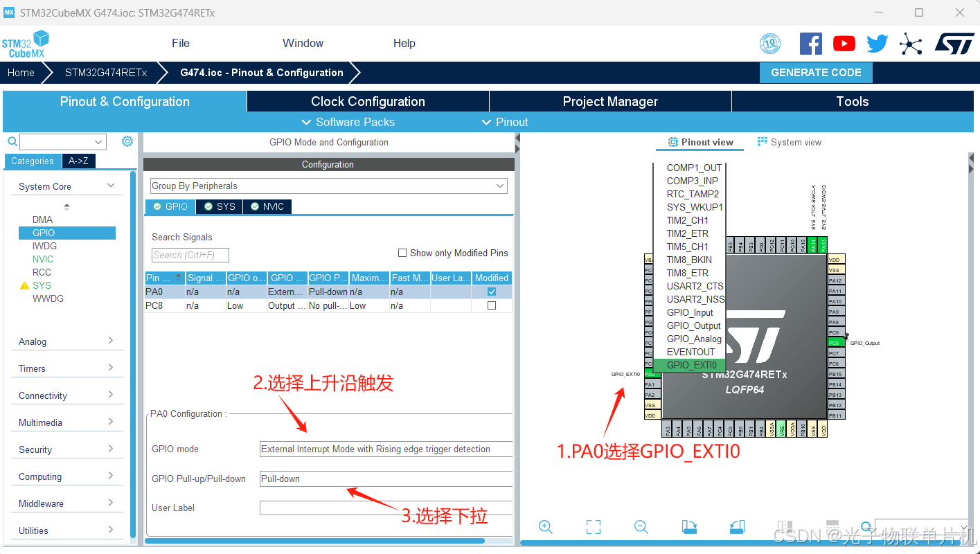Click the search magnifier icon in left panel
Viewport: 980px width, 554px height.
pos(12,141)
